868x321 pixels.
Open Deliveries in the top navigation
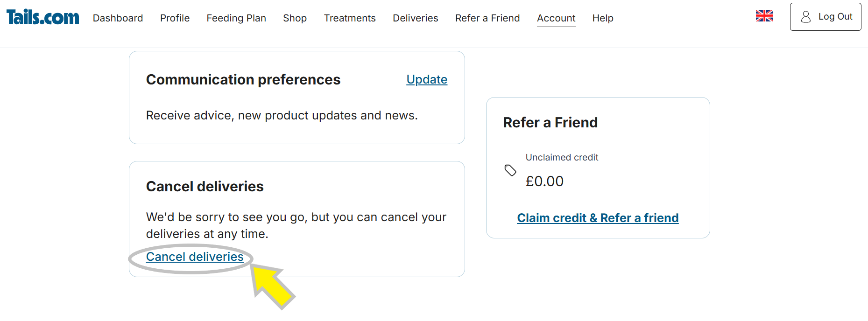415,18
